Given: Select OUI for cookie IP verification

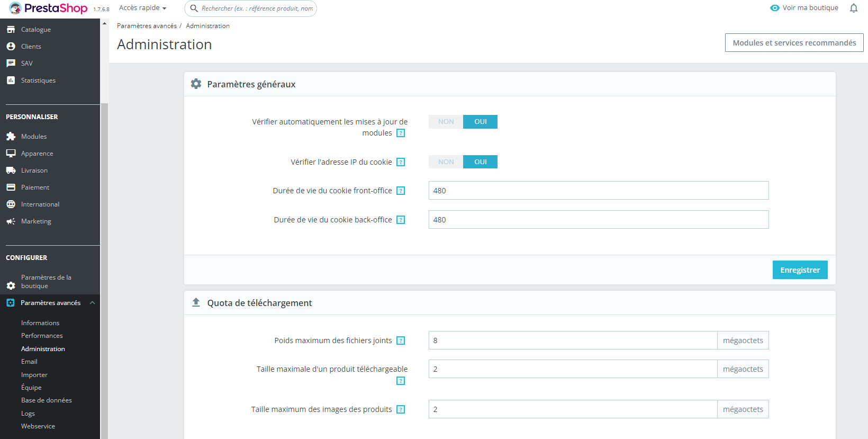Looking at the screenshot, I should click(480, 162).
